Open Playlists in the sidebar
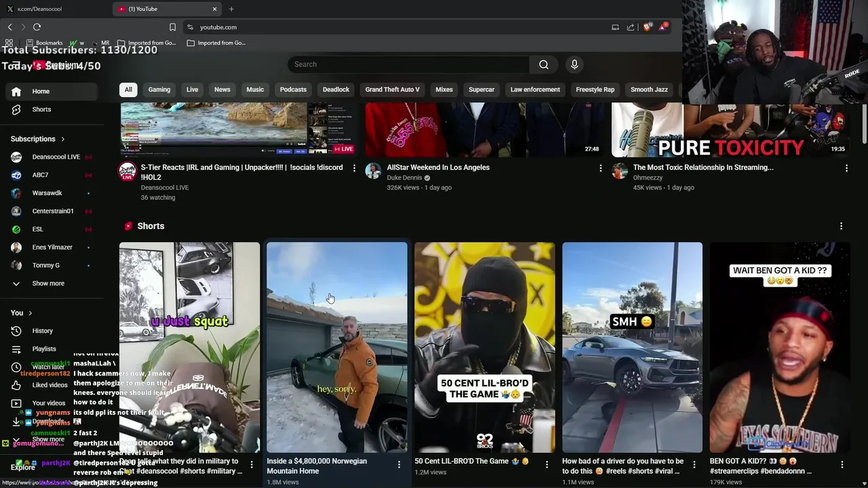 tap(44, 349)
